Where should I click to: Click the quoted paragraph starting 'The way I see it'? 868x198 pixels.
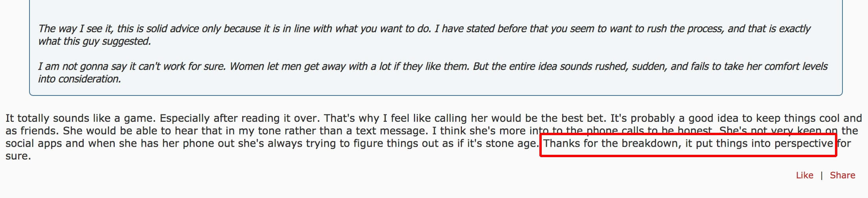[424, 35]
